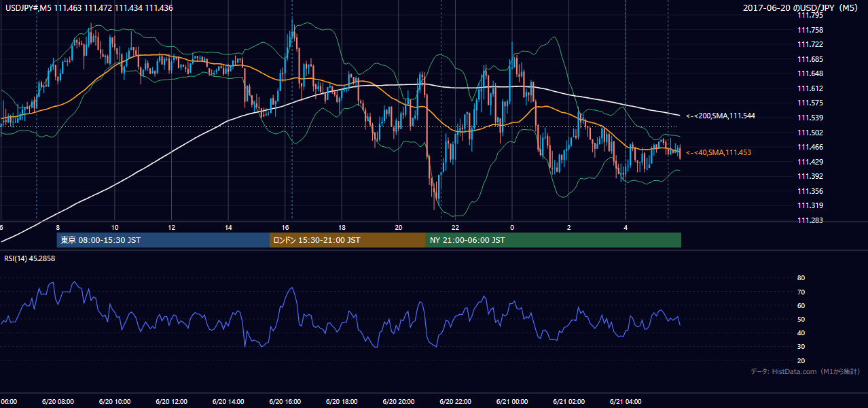Click price axis value 111.319
The image size is (868, 408).
coord(810,205)
